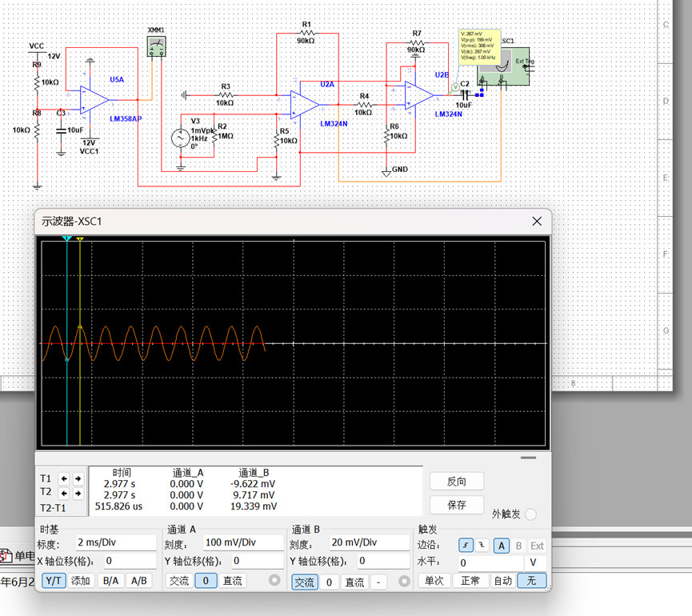Image resolution: width=692 pixels, height=616 pixels.
Task: Set channel B coupling to 直流
Action: point(355,582)
